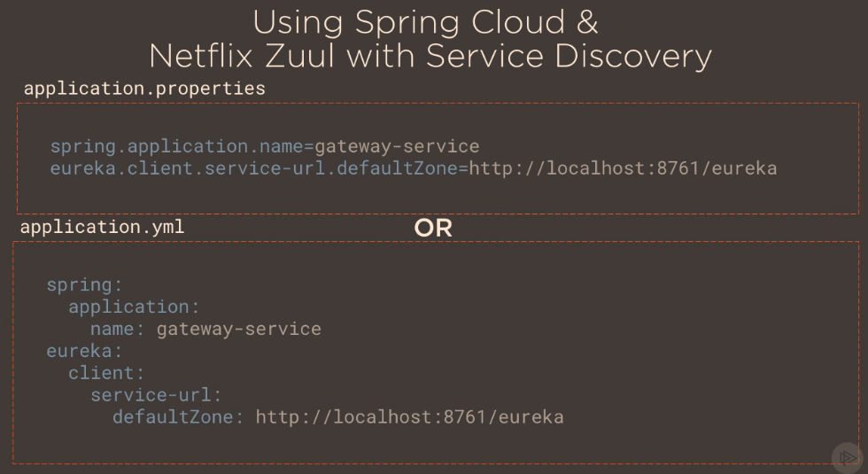Click the Pluralsight logo watermark icon
This screenshot has height=474, width=868.
[848, 457]
